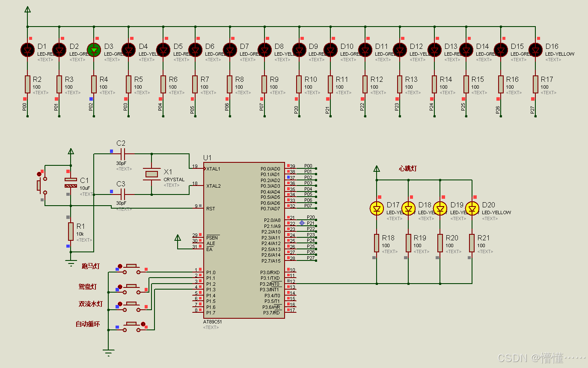Click the PSEN pin name

pyautogui.click(x=212, y=238)
